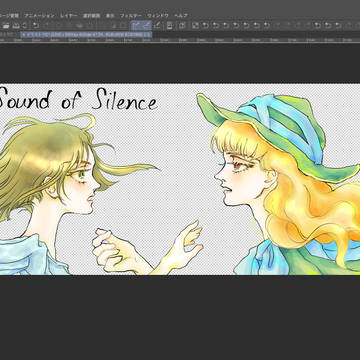Open the レイヤー menu
The image size is (360, 360).
[68, 16]
